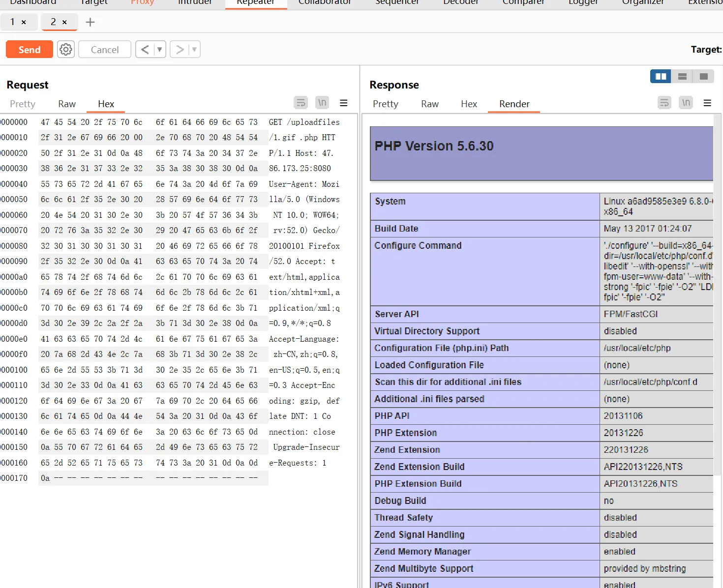Switch to combined tabbed layout view
723x588 pixels.
[x=704, y=76]
